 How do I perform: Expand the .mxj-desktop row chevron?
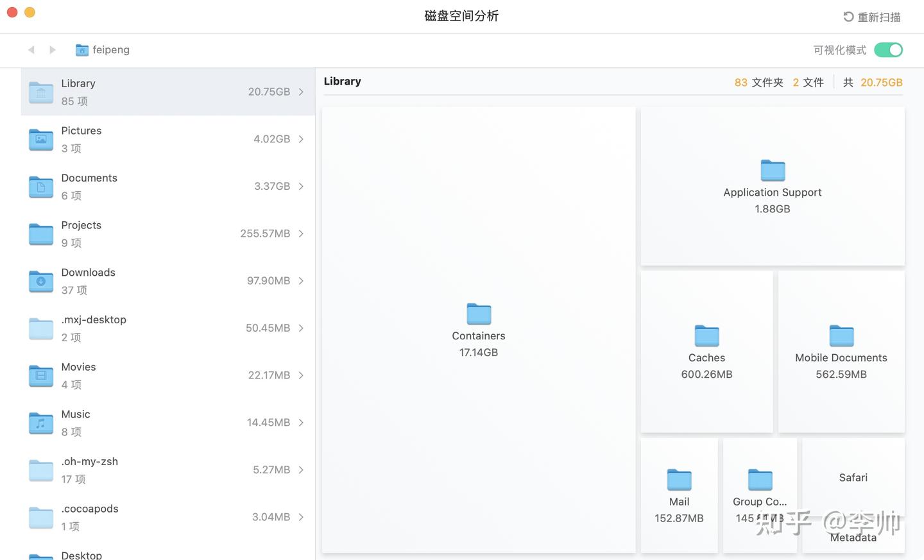(x=301, y=328)
